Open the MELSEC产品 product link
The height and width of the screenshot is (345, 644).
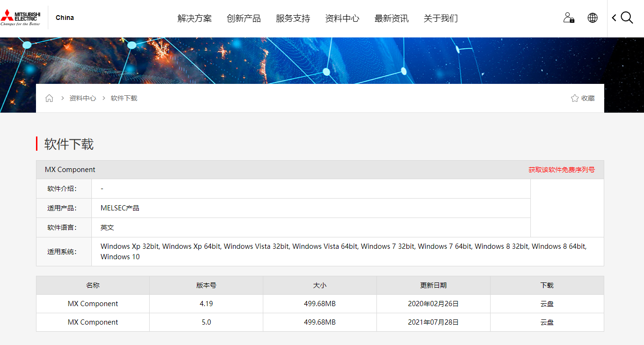point(119,208)
